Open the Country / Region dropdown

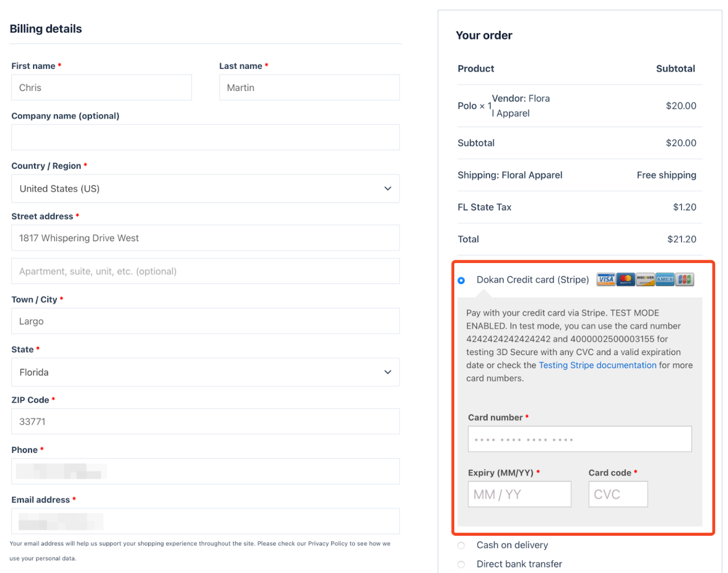pos(205,188)
